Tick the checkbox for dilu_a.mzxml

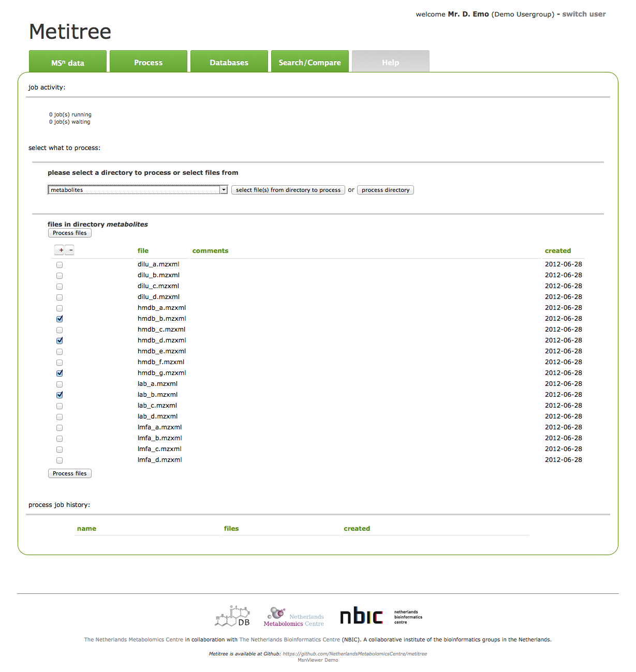pos(60,265)
